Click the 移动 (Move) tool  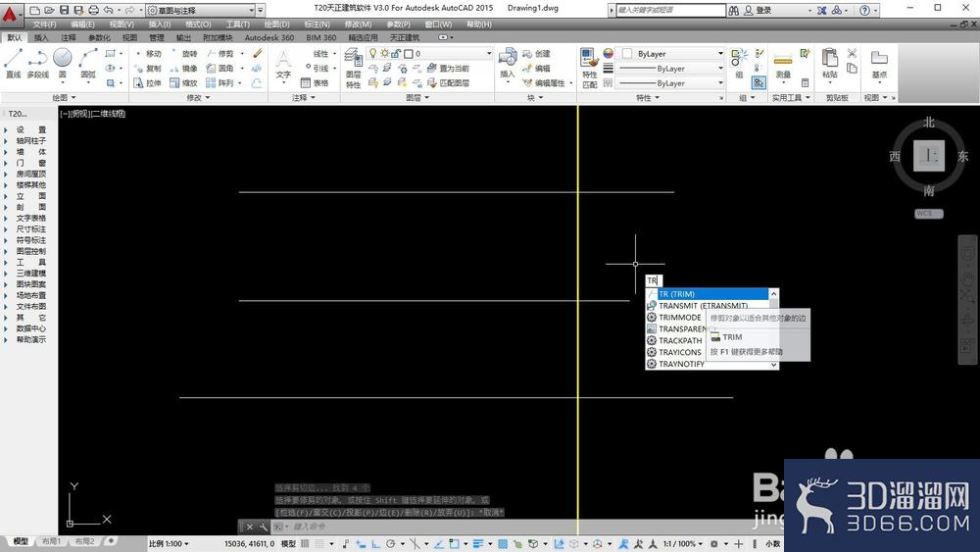pyautogui.click(x=148, y=54)
